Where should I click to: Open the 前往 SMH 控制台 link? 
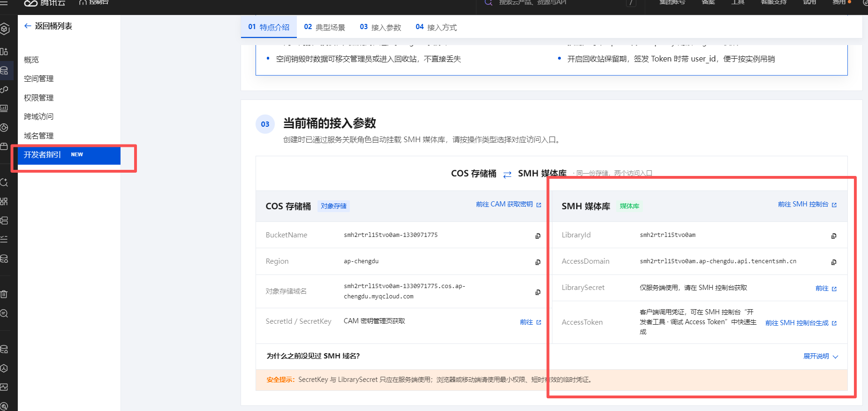[x=807, y=205]
